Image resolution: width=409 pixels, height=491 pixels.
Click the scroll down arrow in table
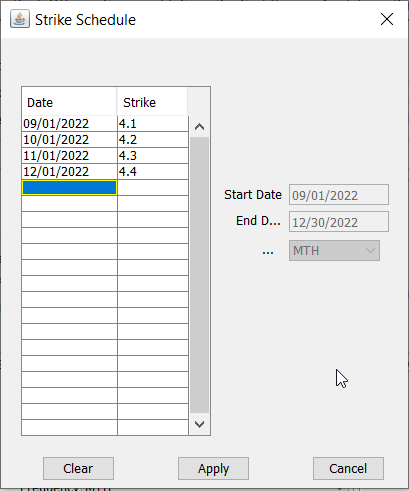pos(199,424)
